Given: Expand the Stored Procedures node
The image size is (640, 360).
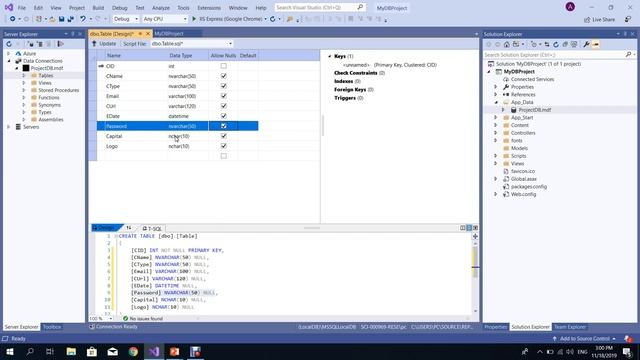Looking at the screenshot, I should (x=24, y=90).
